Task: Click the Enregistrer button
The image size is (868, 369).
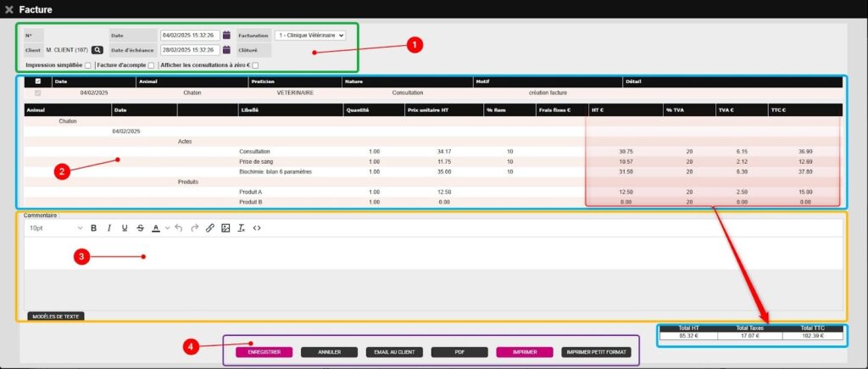Action: 264,351
